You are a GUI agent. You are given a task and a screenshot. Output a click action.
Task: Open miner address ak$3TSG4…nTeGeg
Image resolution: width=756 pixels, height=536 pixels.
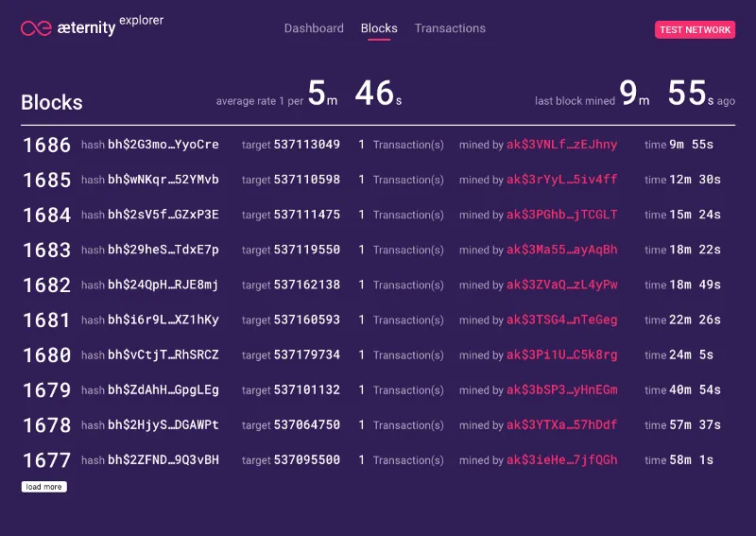561,320
